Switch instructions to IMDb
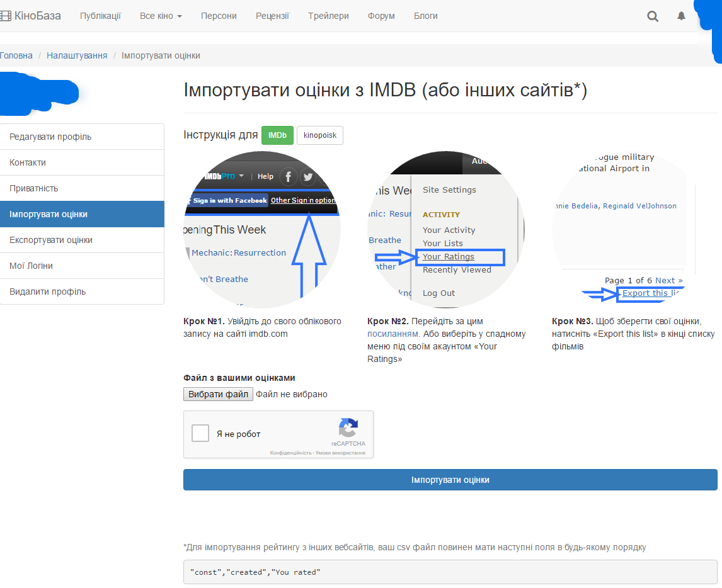722x588 pixels. [277, 135]
